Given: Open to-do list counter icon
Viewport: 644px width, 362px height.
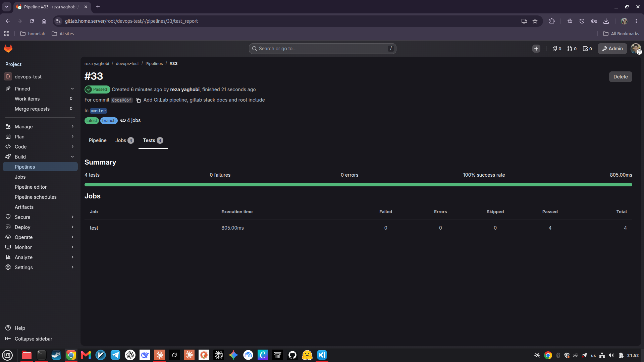Looking at the screenshot, I should pyautogui.click(x=587, y=49).
